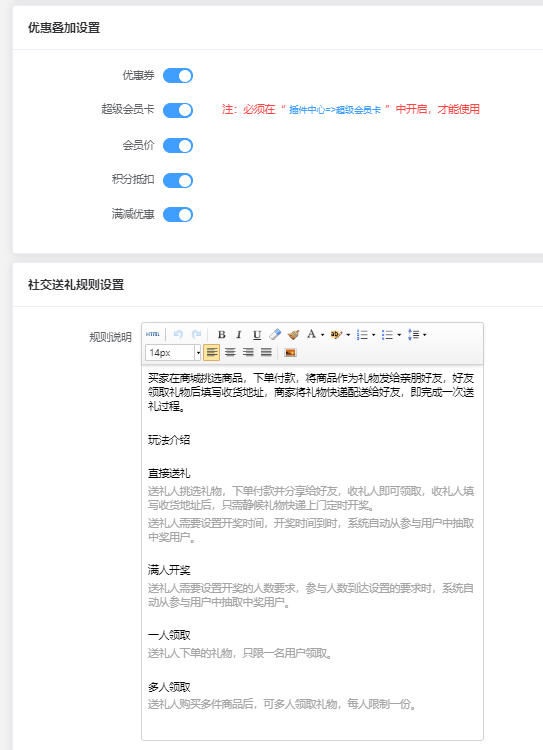The height and width of the screenshot is (750, 543).
Task: Expand the ordered list style dropdown
Action: point(374,335)
